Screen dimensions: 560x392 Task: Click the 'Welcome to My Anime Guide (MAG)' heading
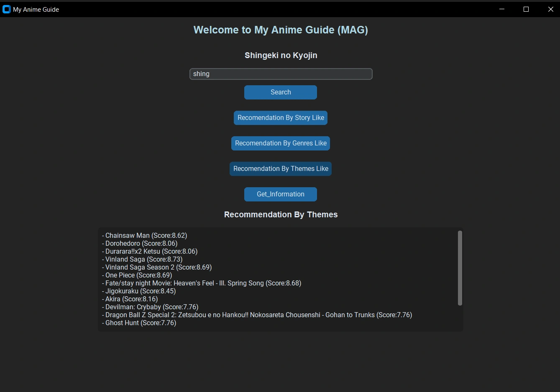(x=281, y=30)
